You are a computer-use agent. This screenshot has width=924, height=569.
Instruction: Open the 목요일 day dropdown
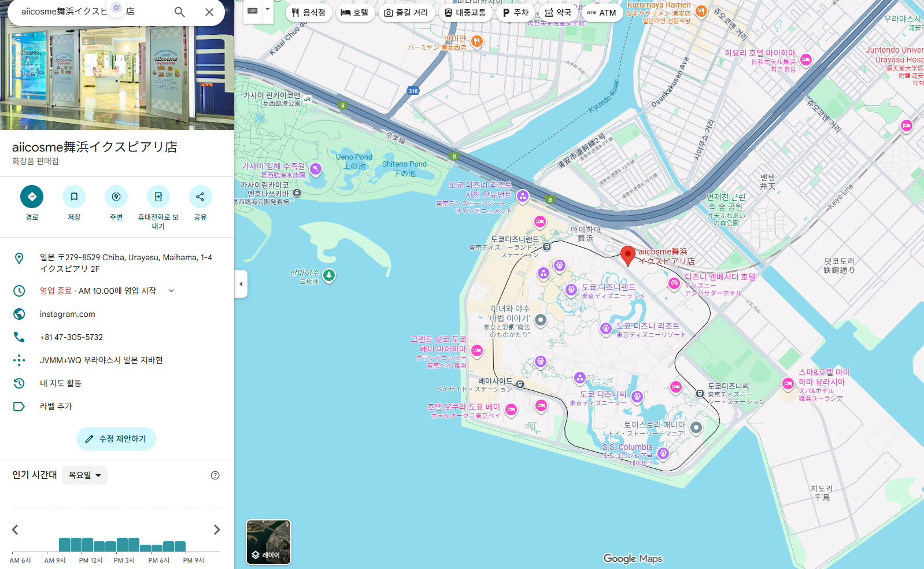[84, 475]
